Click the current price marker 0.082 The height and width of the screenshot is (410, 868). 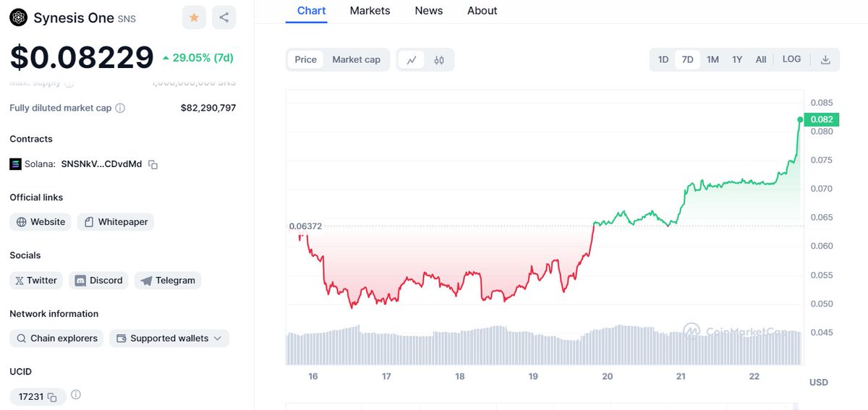(821, 119)
